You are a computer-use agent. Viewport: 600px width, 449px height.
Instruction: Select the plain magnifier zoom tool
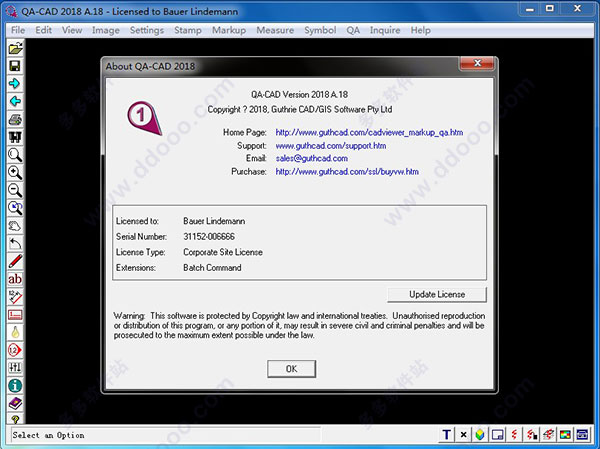[15, 155]
